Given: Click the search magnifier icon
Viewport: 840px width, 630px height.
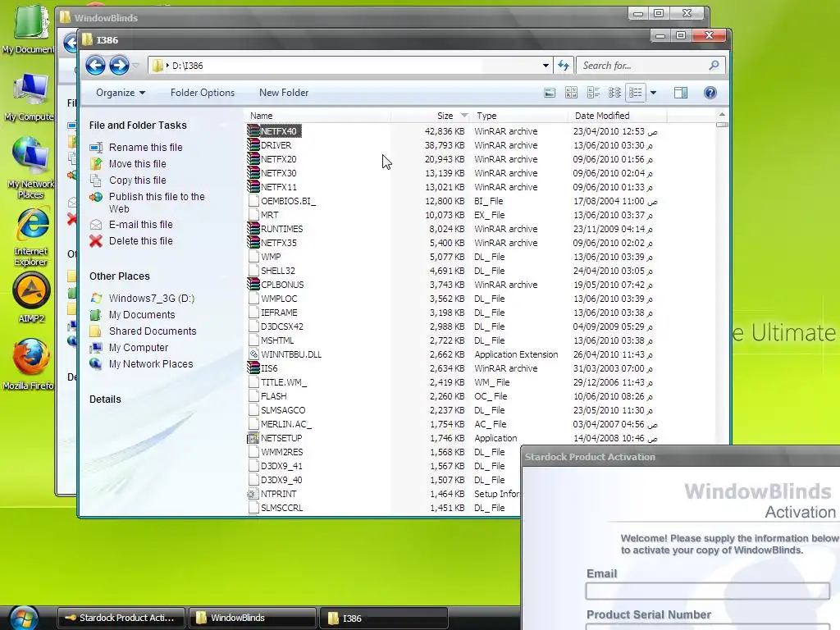Looking at the screenshot, I should click(x=714, y=66).
